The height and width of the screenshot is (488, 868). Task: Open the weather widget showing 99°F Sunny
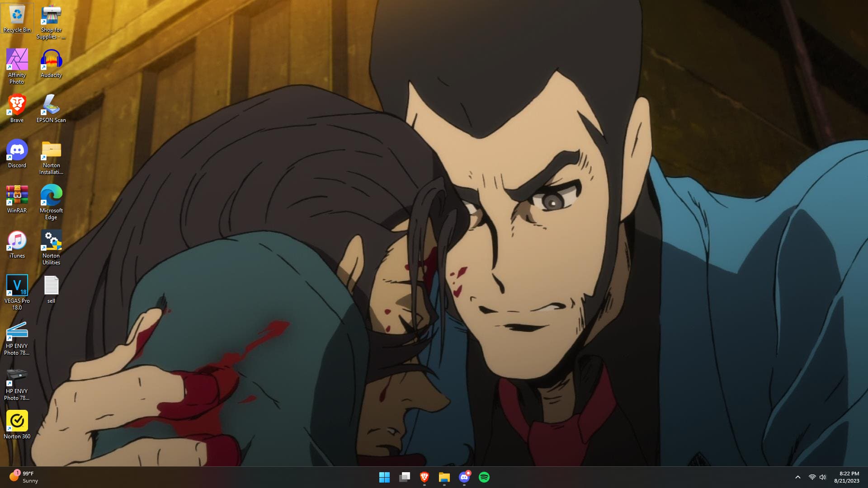click(24, 477)
